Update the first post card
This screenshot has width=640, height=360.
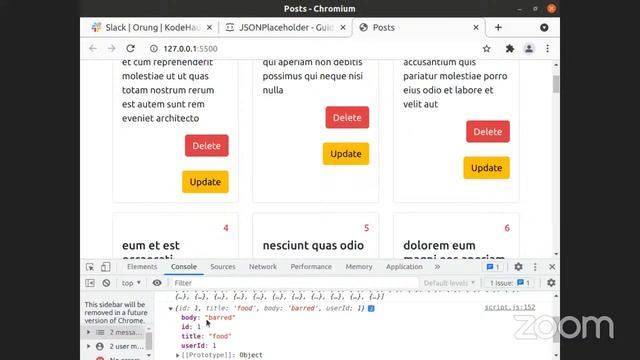tap(205, 182)
